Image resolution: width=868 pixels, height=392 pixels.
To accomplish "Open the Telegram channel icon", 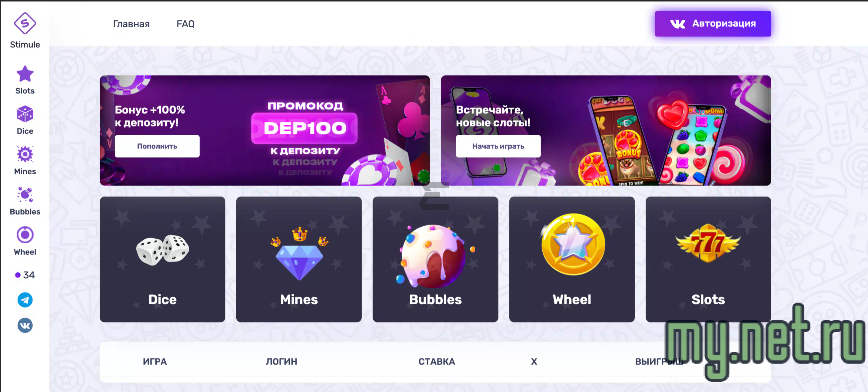I will (25, 300).
